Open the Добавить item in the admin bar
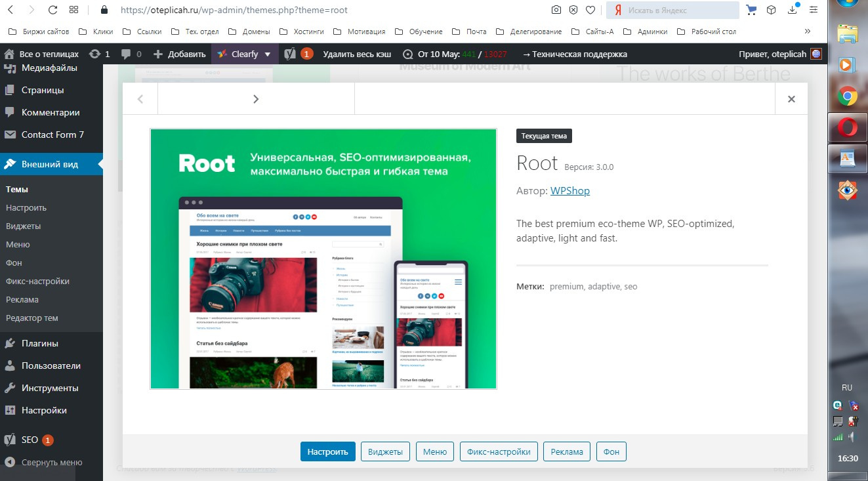This screenshot has height=481, width=868. (x=180, y=54)
